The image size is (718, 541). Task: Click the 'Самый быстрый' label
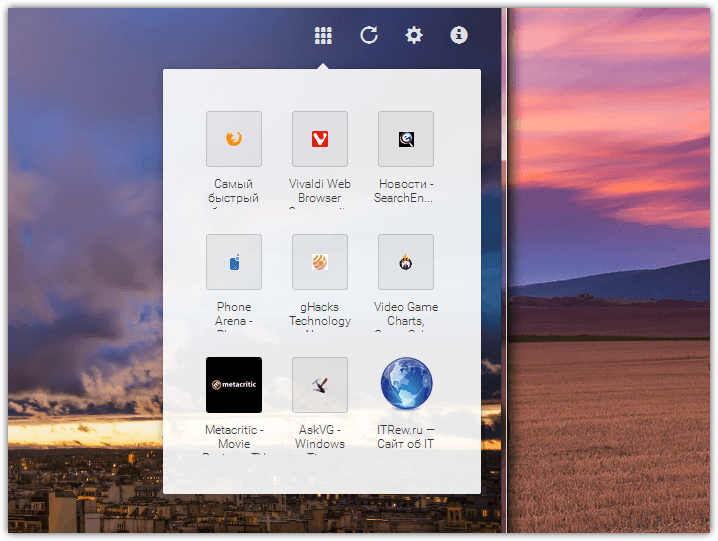pyautogui.click(x=234, y=191)
